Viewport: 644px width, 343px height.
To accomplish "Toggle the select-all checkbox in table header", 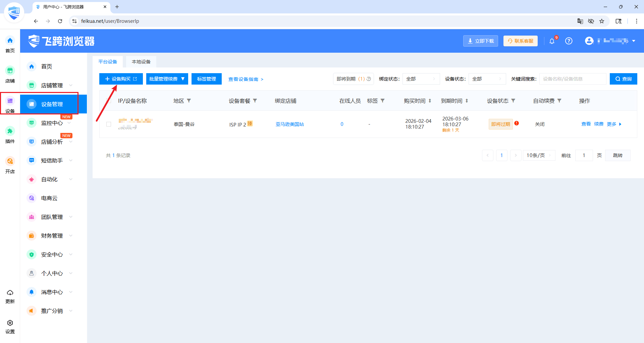I will point(109,101).
